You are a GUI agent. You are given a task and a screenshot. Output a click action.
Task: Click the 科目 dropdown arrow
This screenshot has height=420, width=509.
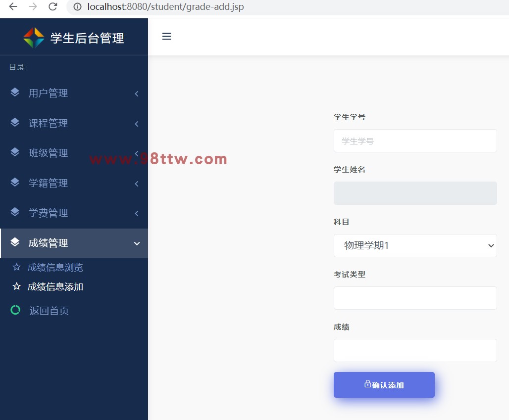click(491, 246)
